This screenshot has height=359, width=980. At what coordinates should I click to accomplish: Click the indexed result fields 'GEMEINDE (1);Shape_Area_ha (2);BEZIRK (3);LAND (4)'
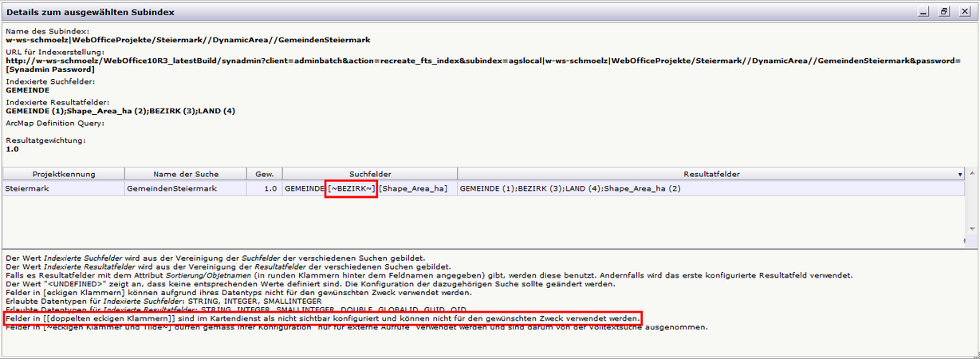click(120, 111)
